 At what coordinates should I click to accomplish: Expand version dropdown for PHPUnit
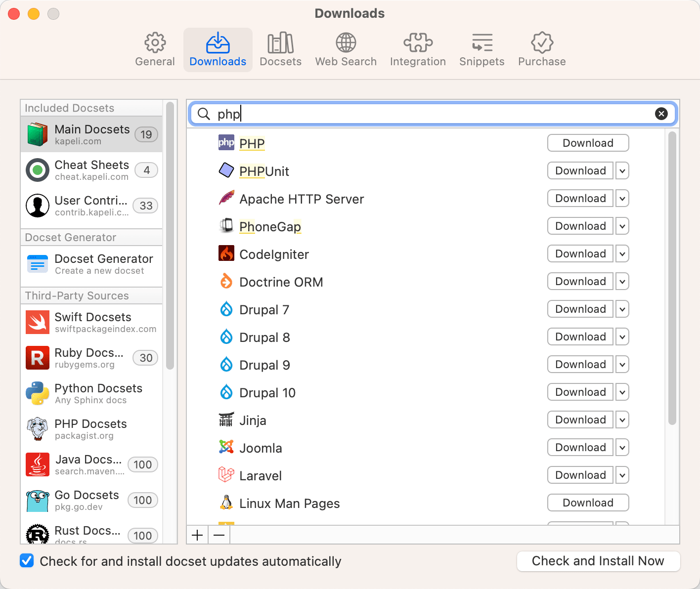(622, 171)
